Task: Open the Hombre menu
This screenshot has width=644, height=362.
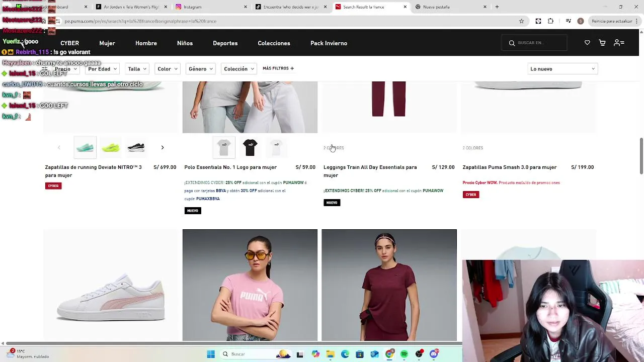Action: click(146, 43)
